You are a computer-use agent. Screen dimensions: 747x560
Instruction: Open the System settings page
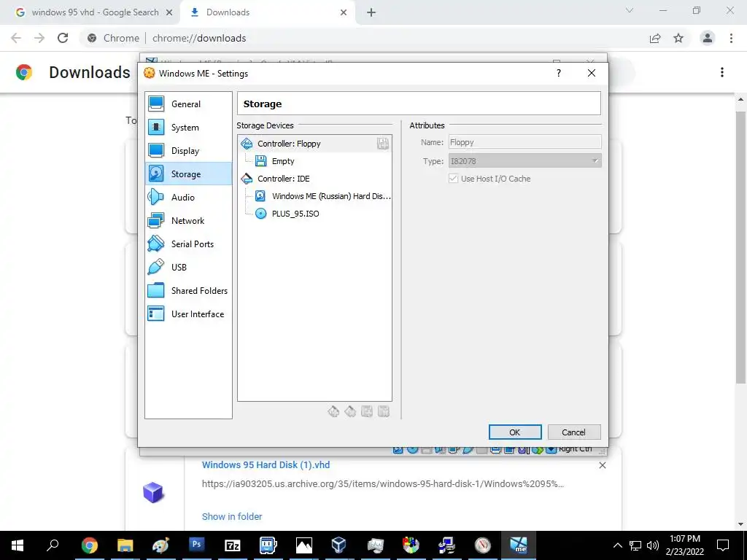[x=188, y=127]
